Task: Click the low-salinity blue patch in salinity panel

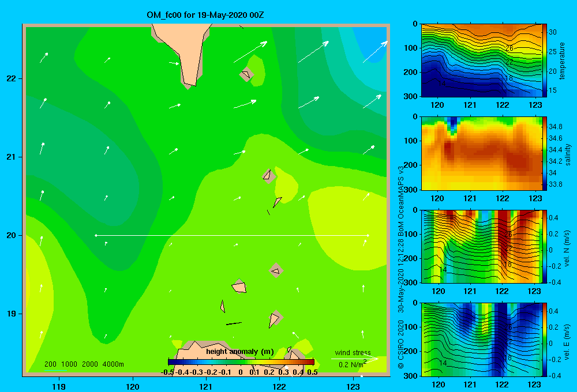Action: click(x=453, y=126)
